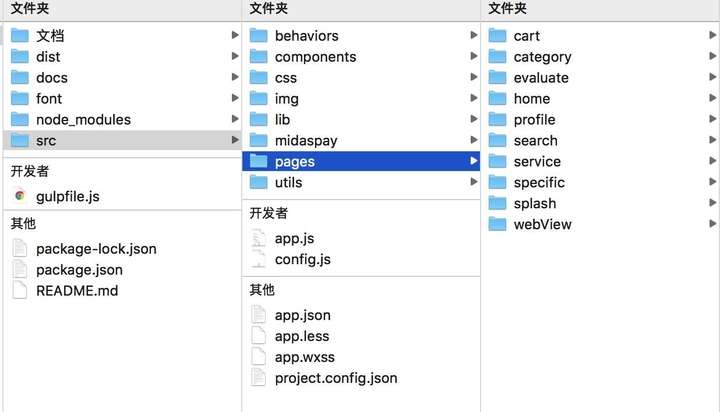
Task: Click the app.wxss blank file icon
Action: click(x=258, y=357)
